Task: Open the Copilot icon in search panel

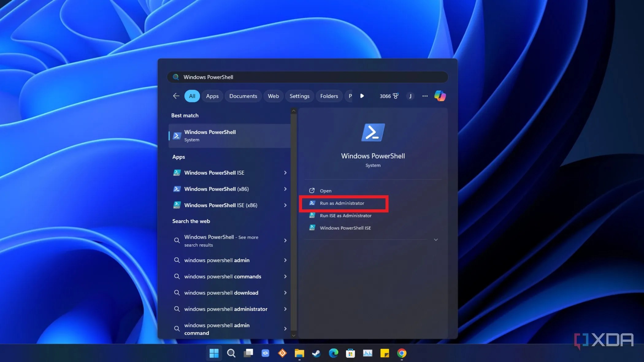Action: pyautogui.click(x=440, y=96)
